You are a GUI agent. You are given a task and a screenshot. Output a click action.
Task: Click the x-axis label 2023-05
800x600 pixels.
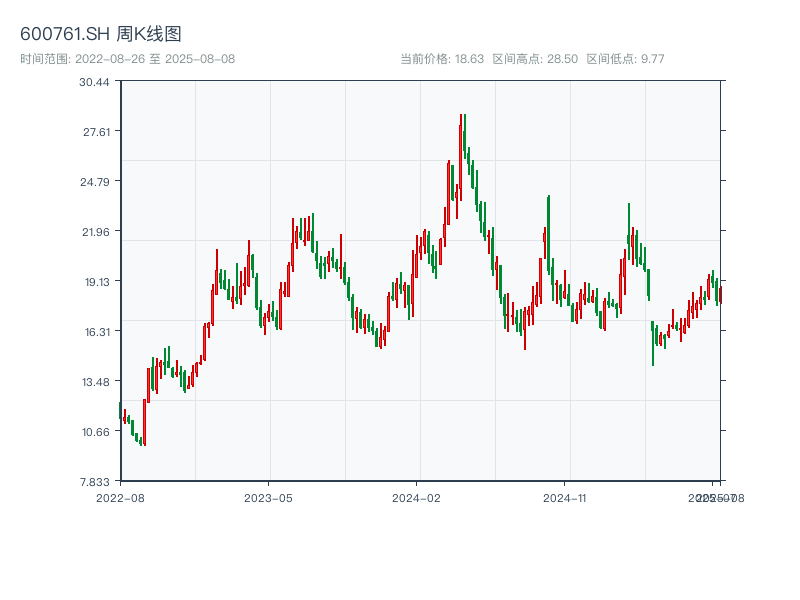coord(268,498)
